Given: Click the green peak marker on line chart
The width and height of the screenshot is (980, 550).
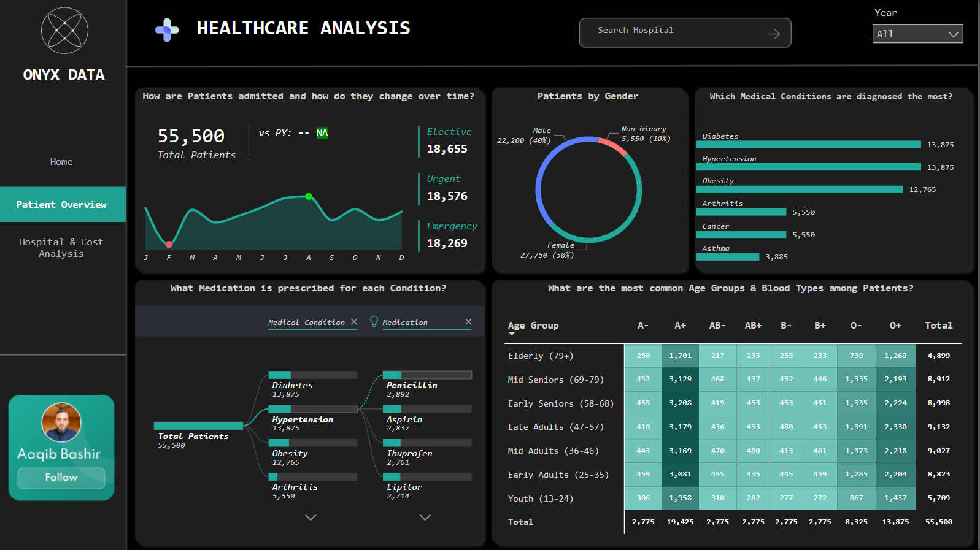Looking at the screenshot, I should (309, 196).
